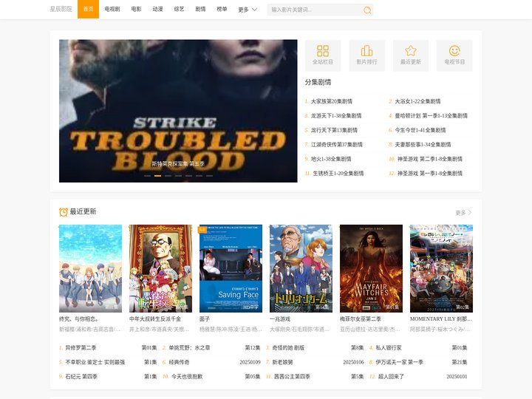Open 神圣游戏 第一季1-8全集剧情 link
This screenshot has height=399, width=532.
[430, 174]
